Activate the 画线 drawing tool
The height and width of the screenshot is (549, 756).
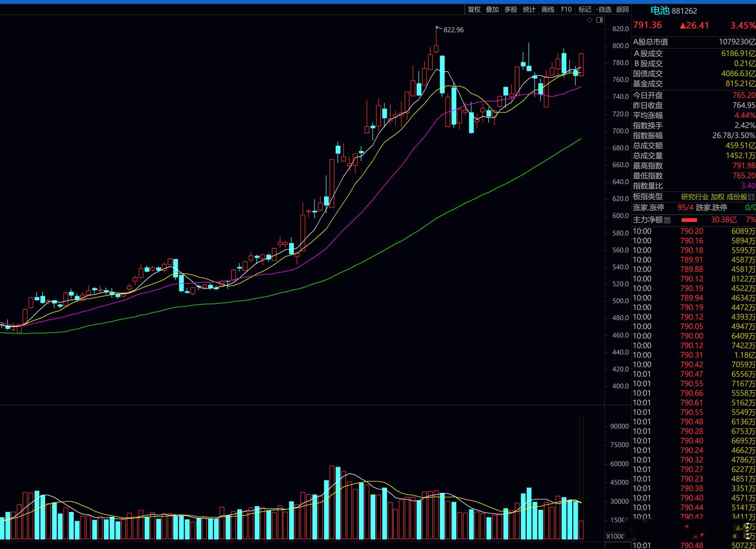(548, 10)
